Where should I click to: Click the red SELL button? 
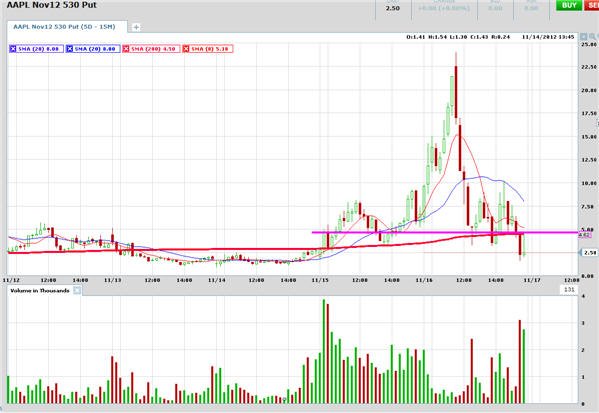tap(592, 5)
